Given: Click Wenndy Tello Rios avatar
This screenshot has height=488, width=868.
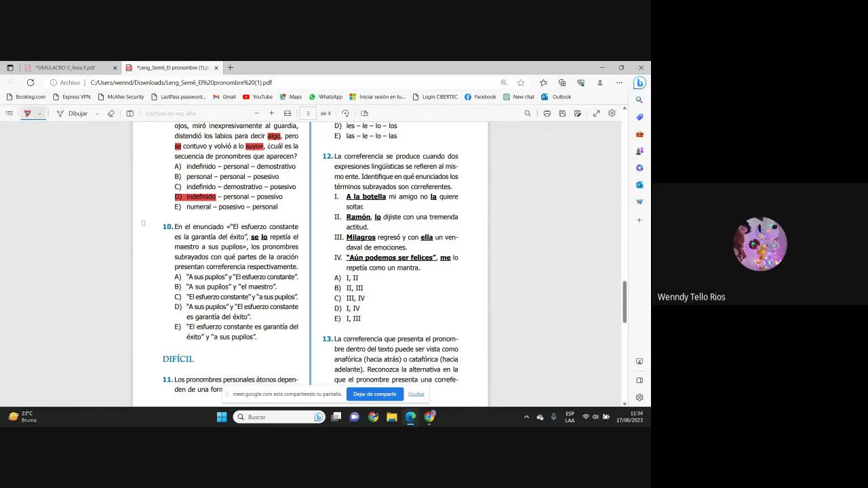Looking at the screenshot, I should (x=759, y=244).
